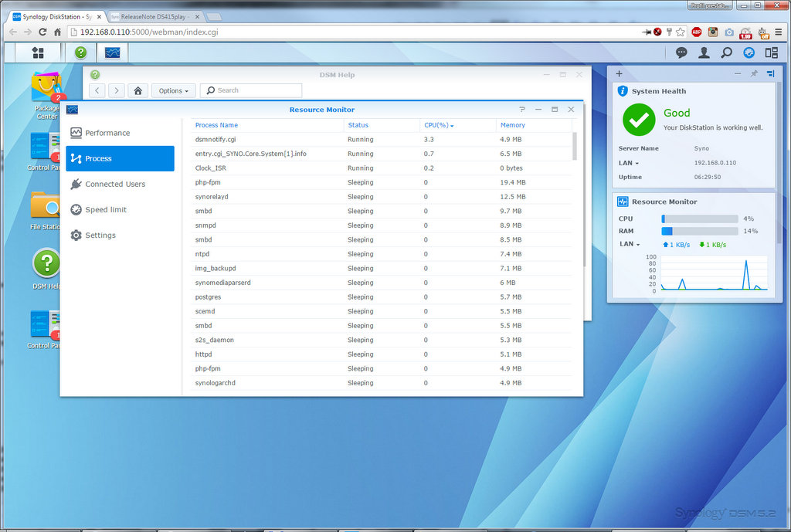Click the CPU usage bar in widget
Viewport: 791px width, 532px height.
700,219
